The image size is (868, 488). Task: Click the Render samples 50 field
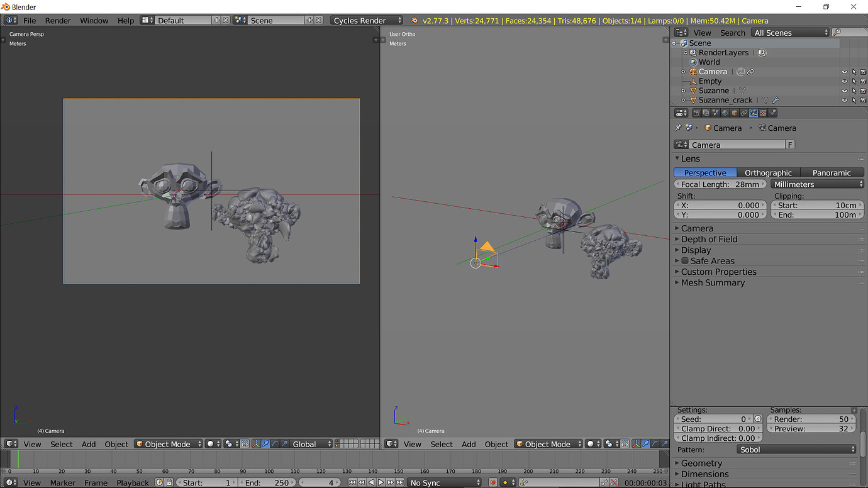point(811,419)
